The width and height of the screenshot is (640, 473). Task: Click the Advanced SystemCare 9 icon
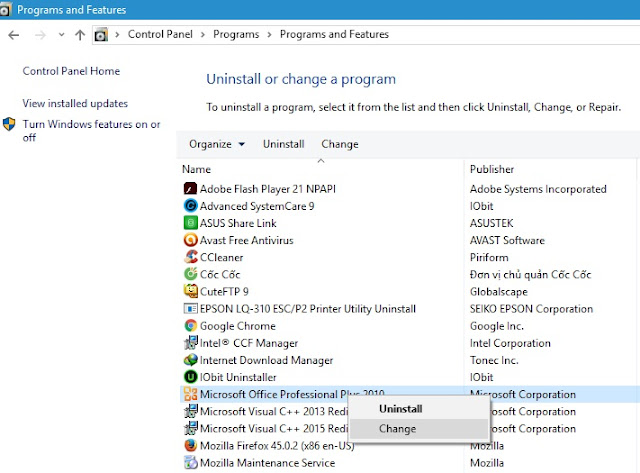190,206
